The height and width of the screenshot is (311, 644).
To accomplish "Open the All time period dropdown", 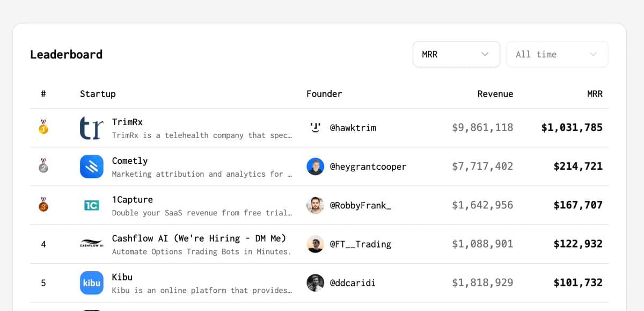I will 557,54.
